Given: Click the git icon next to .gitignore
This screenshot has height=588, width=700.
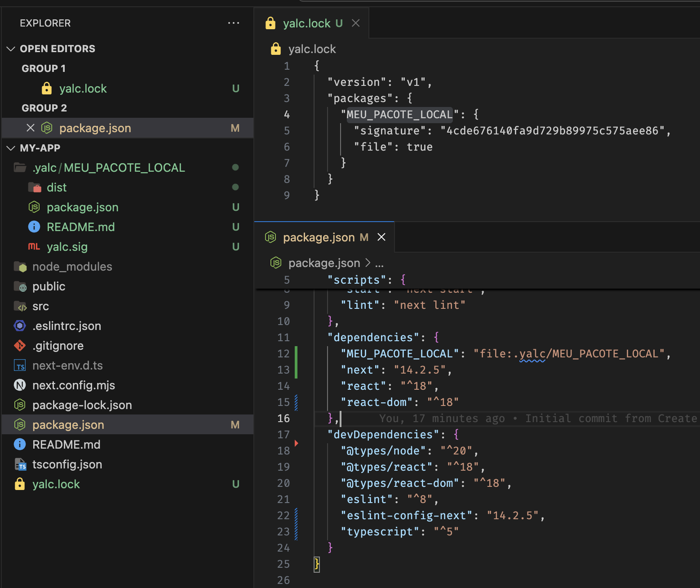Looking at the screenshot, I should [20, 345].
